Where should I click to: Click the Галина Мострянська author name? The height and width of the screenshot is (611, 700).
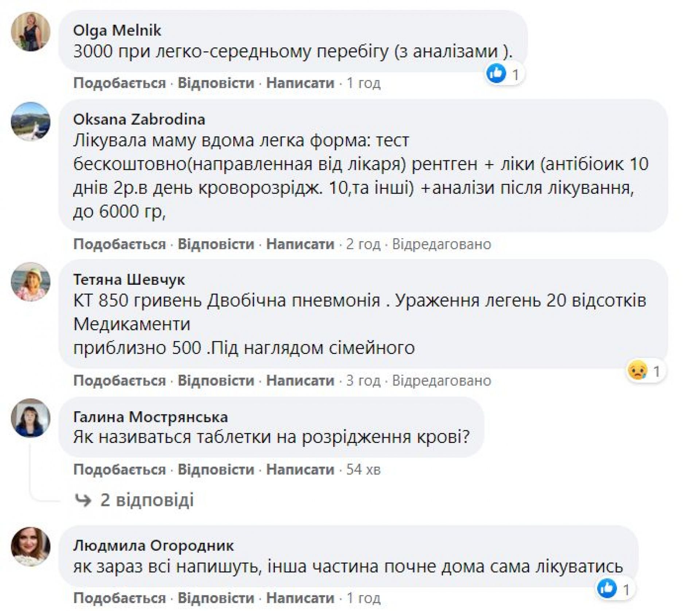[150, 417]
